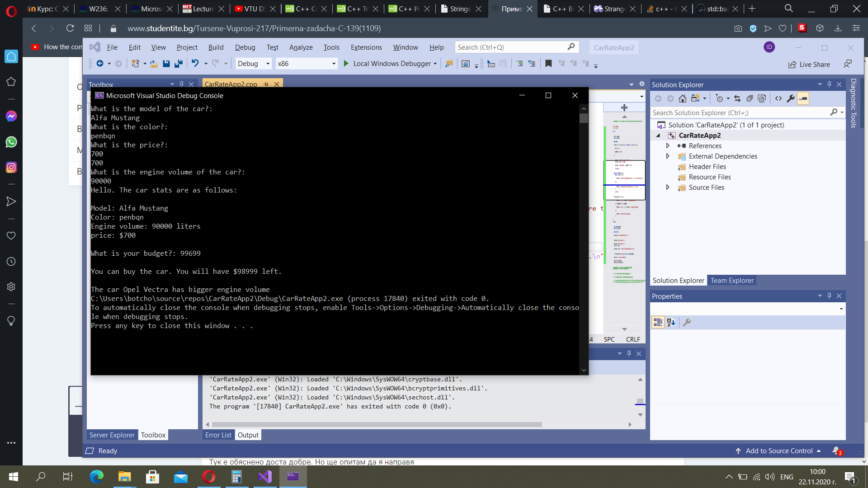Click Property Pages wrench icon in Properties panel

tap(687, 322)
